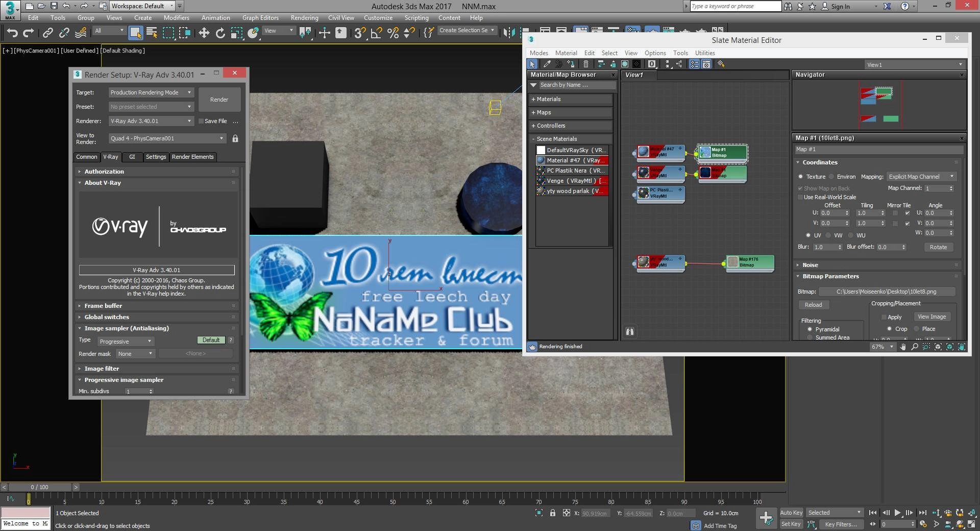980x531 pixels.
Task: Toggle Show Background in Preview icon
Action: pos(636,64)
